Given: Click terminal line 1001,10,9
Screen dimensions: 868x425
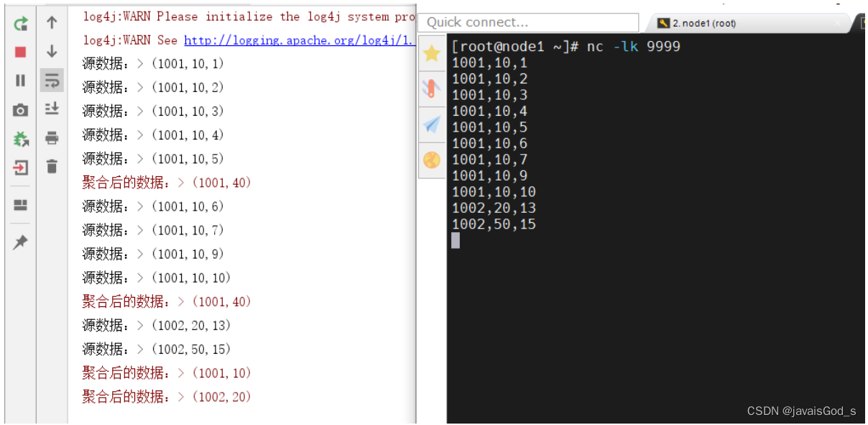Looking at the screenshot, I should click(x=489, y=175).
